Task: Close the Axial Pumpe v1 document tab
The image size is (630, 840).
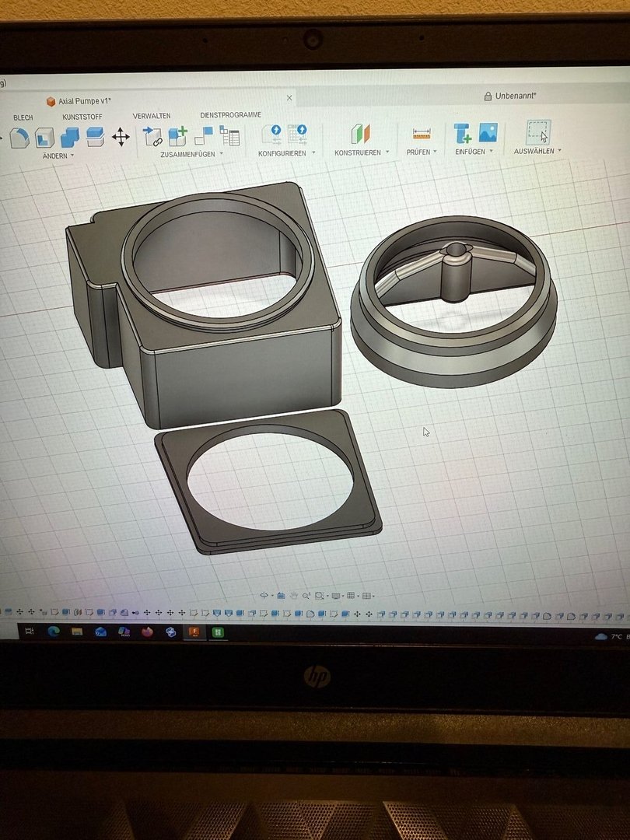Action: click(289, 98)
